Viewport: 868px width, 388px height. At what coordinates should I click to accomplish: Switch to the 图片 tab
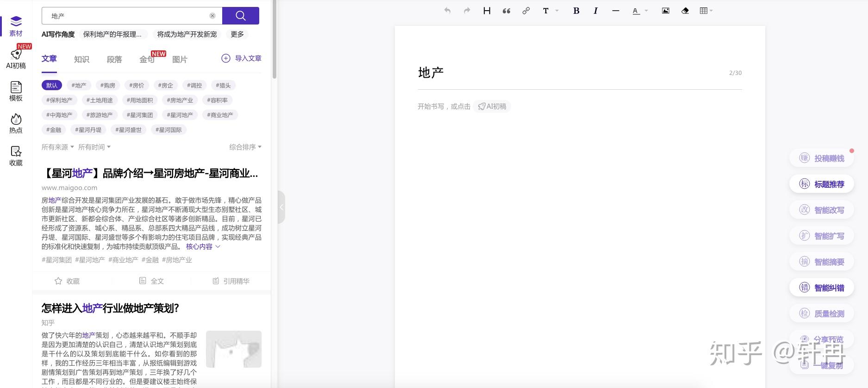pyautogui.click(x=180, y=59)
